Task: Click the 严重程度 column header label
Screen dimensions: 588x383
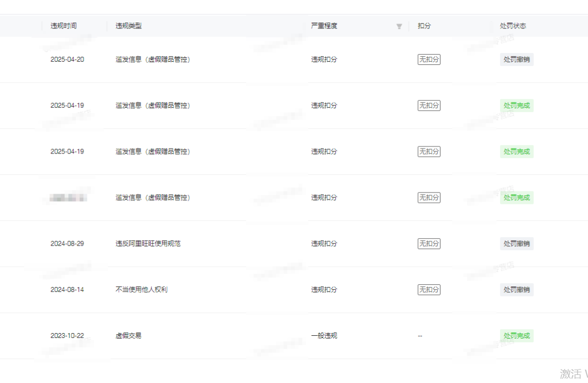Action: click(x=324, y=26)
